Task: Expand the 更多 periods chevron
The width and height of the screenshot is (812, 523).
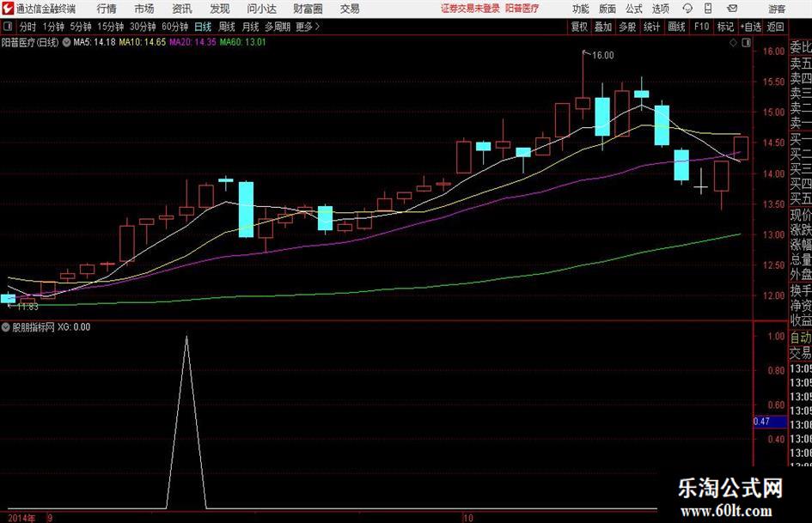Action: point(318,27)
